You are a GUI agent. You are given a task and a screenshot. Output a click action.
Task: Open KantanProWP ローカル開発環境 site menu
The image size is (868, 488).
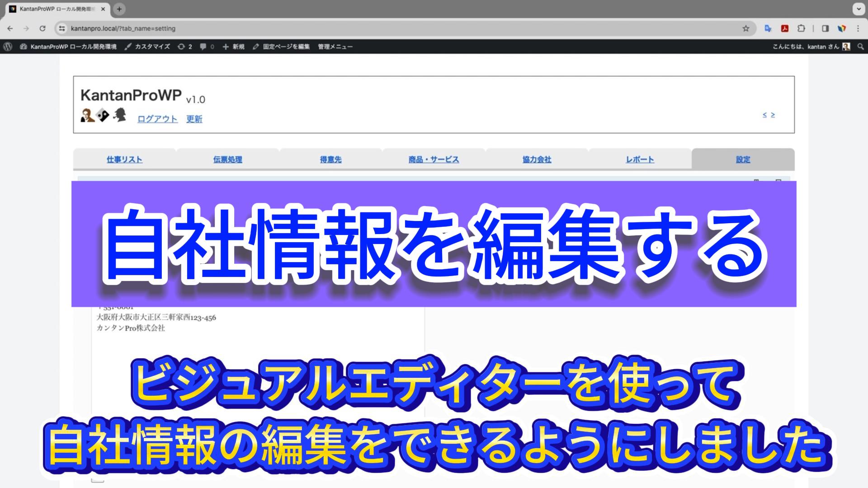68,47
